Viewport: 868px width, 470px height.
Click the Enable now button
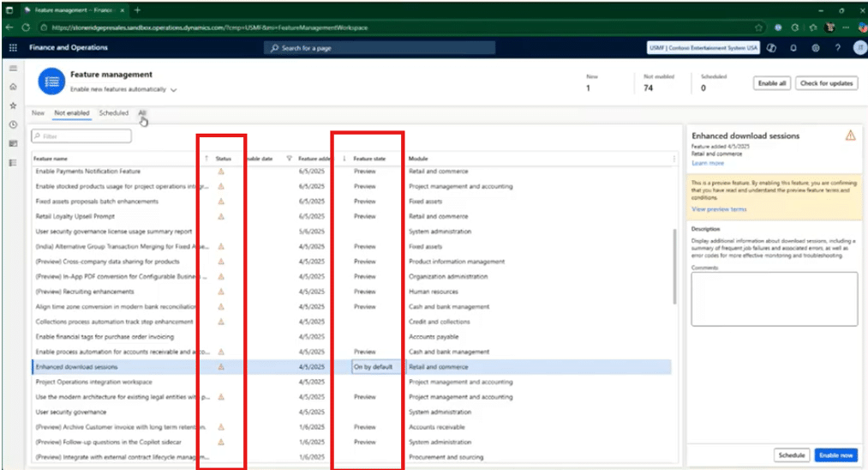tap(835, 455)
